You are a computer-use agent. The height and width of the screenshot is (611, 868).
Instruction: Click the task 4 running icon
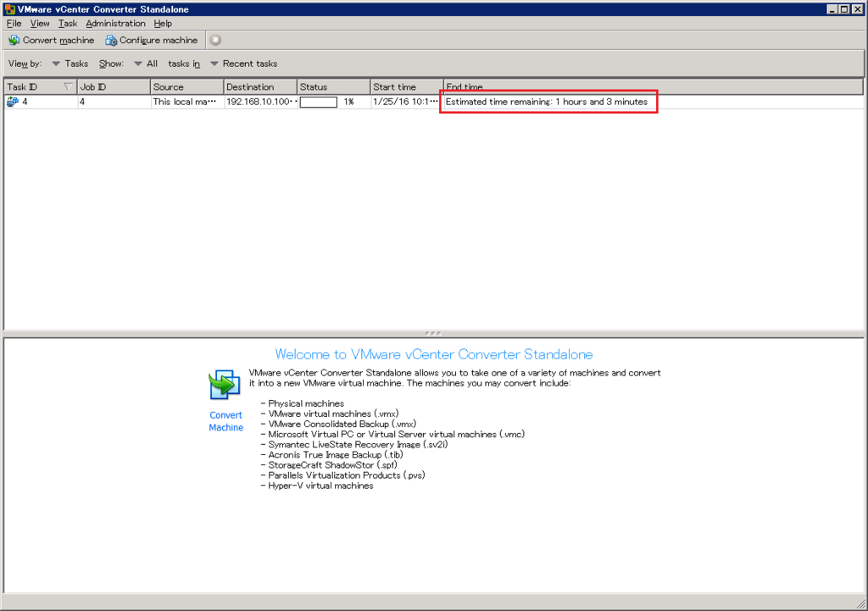12,102
